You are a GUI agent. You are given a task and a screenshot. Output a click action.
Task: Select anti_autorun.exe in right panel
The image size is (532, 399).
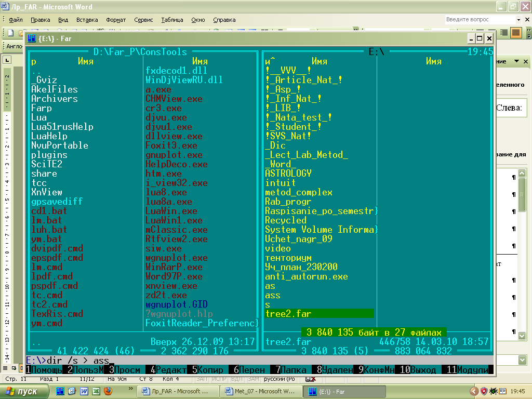point(307,276)
